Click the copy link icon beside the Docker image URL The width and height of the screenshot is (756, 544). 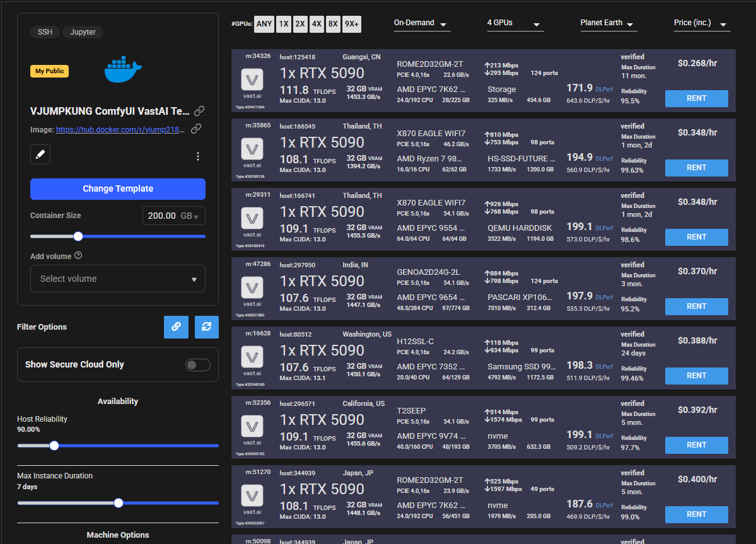pos(196,129)
